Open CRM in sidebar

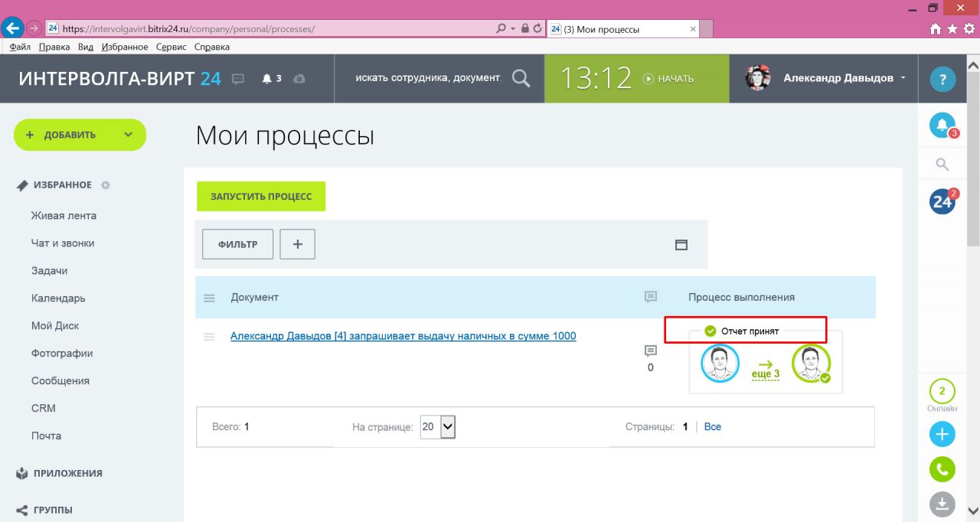click(x=44, y=409)
